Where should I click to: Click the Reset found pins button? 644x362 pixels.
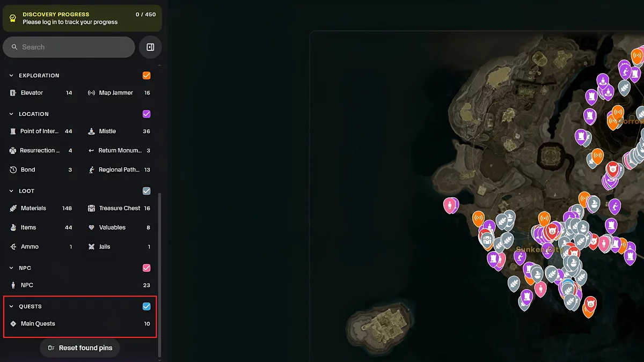(80, 348)
